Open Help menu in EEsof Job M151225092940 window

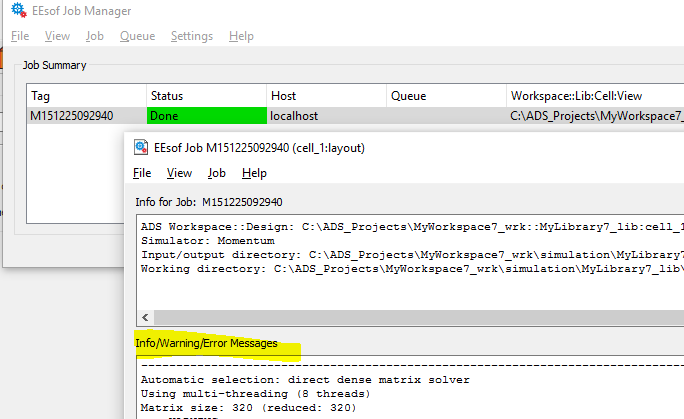click(x=254, y=173)
